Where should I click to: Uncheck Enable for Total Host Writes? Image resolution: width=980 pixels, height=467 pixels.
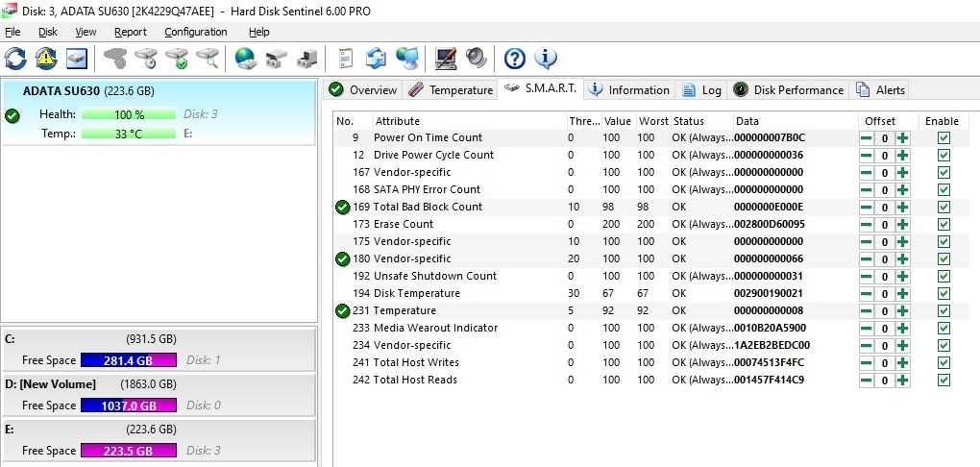[943, 362]
